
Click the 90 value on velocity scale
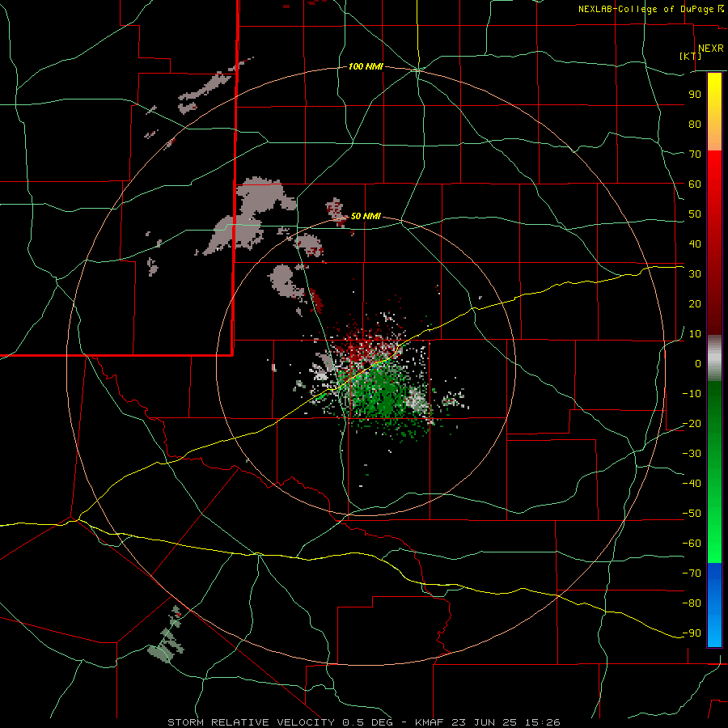pyautogui.click(x=695, y=95)
